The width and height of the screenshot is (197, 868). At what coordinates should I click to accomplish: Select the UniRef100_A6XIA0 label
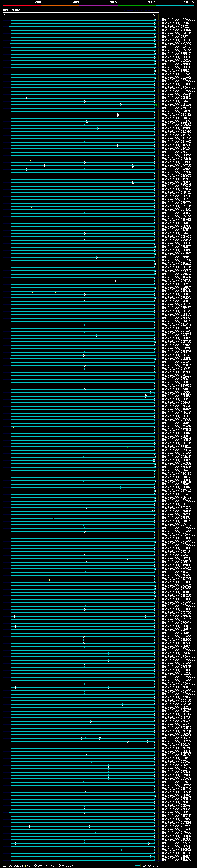(x=177, y=216)
